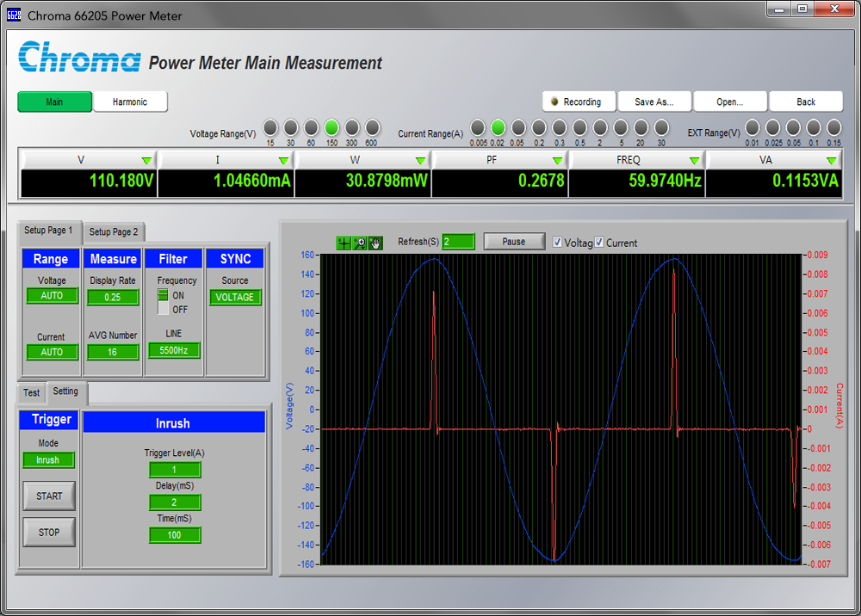
Task: Select the 300 V voltage range indicator
Action: [x=351, y=128]
